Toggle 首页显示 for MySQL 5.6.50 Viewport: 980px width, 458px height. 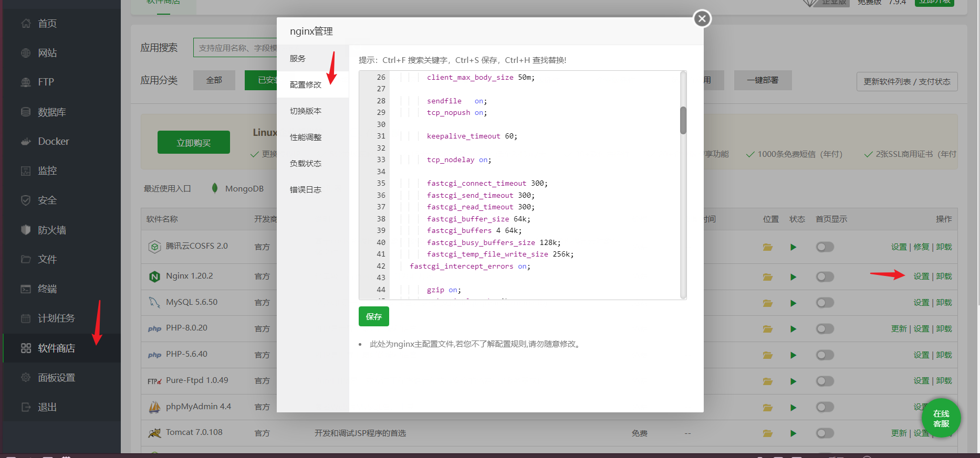[825, 303]
